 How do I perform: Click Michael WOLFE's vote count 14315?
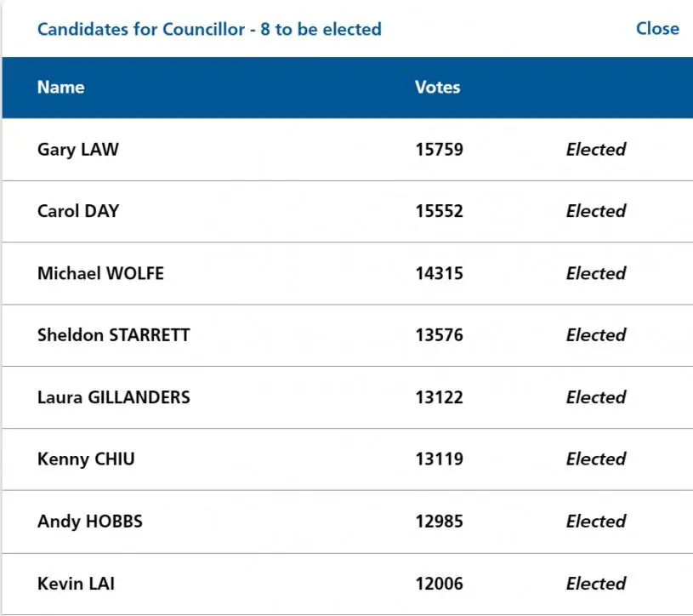[439, 273]
